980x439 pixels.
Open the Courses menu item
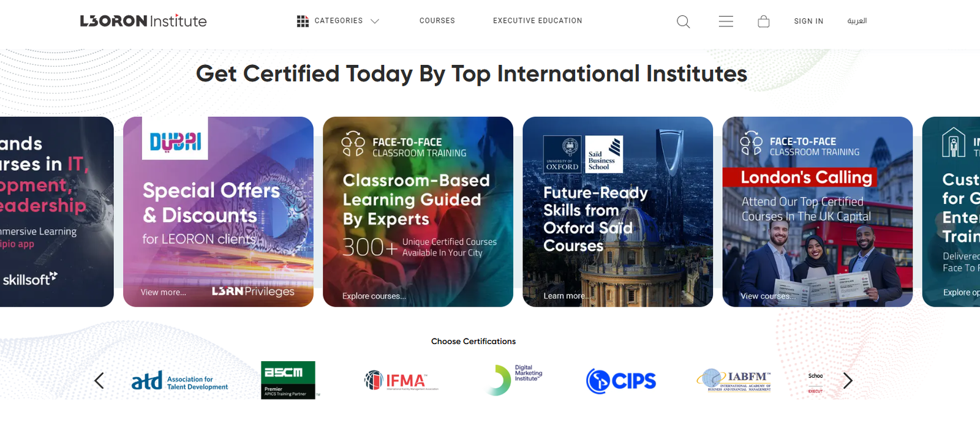pos(437,21)
